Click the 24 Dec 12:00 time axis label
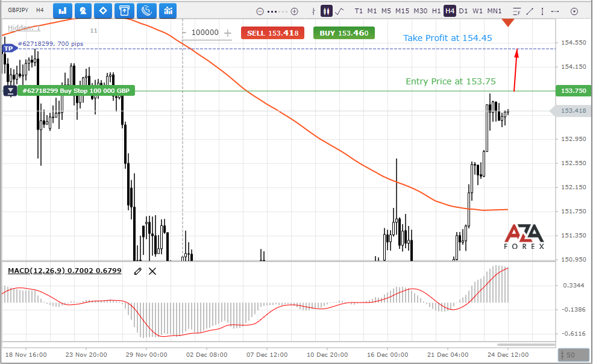The image size is (593, 364). [508, 355]
